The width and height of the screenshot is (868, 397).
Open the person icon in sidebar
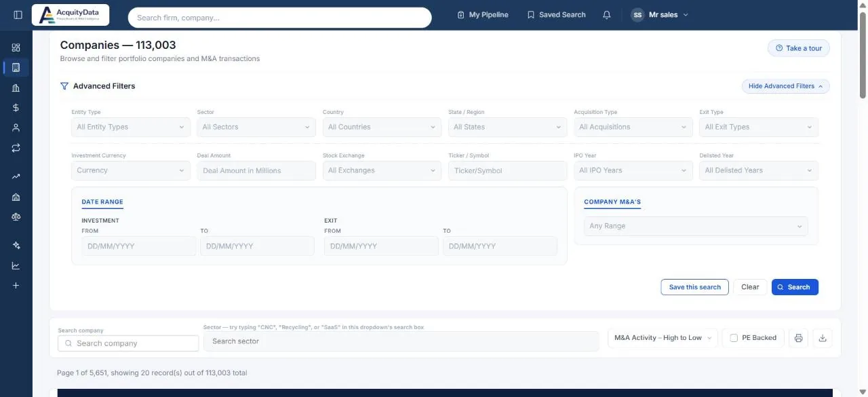pyautogui.click(x=16, y=128)
